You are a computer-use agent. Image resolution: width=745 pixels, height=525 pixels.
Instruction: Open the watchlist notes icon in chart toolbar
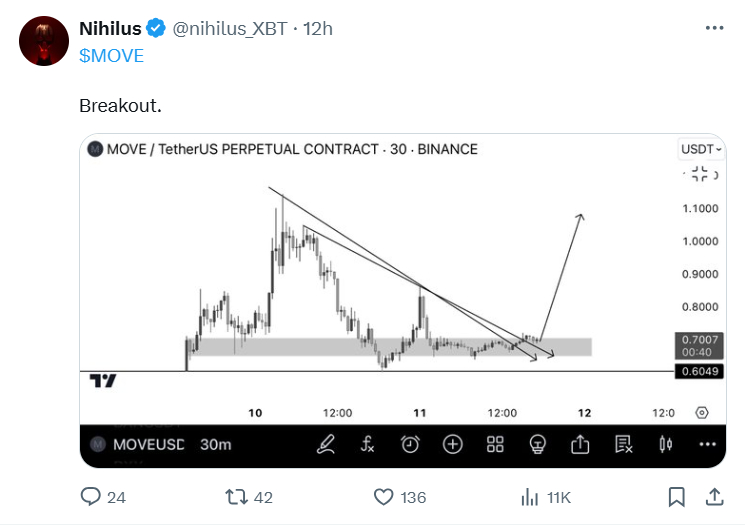623,444
